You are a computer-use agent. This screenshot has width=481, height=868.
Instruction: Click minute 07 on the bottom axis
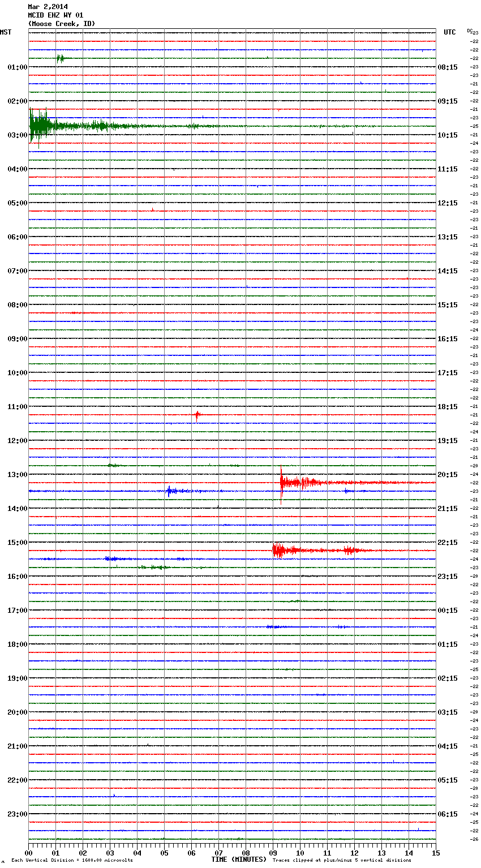pos(218,853)
